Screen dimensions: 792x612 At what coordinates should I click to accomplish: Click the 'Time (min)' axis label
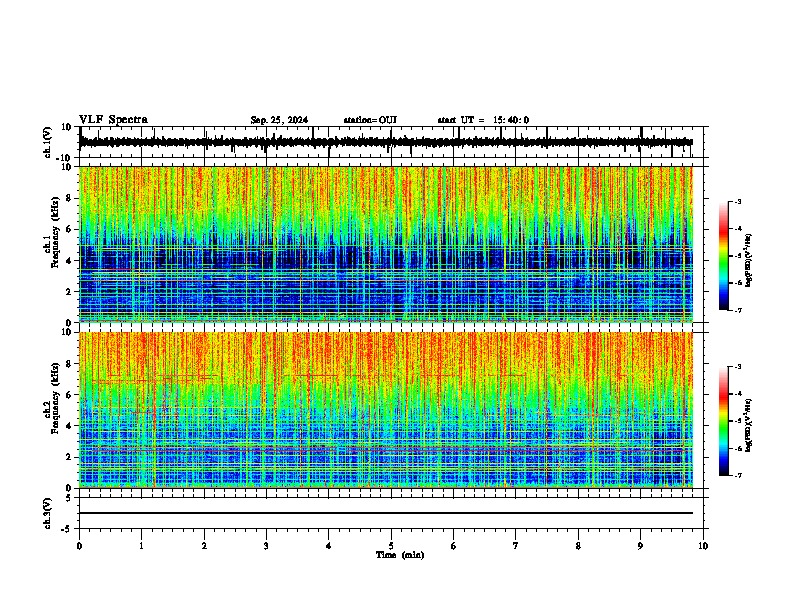[400, 555]
